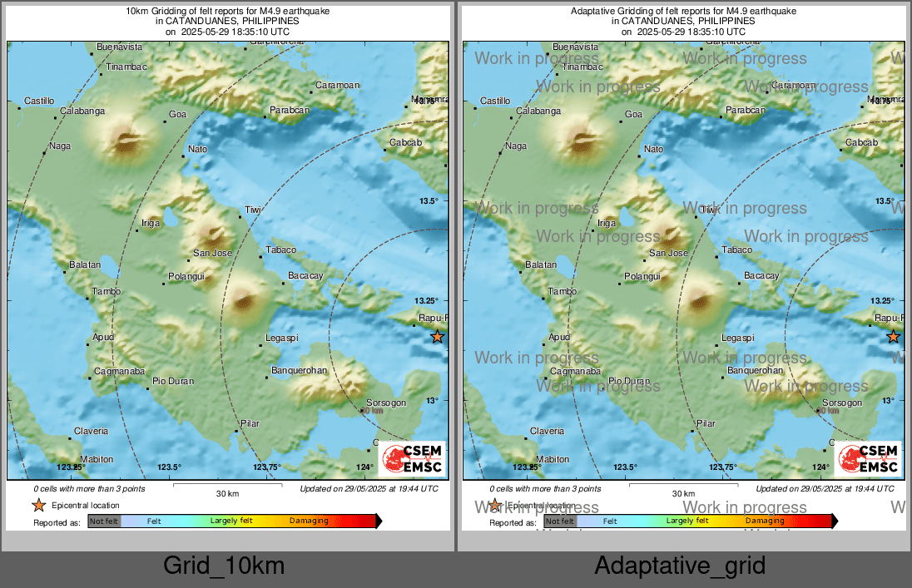Pick the Not felt swatch in the Adaptative_grid legend
This screenshot has width=912, height=588.
[x=560, y=521]
